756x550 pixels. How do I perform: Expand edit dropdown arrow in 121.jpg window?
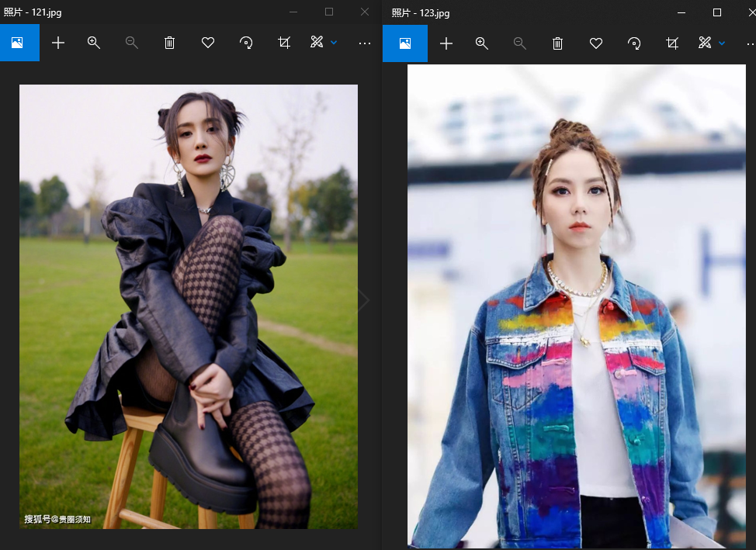point(334,43)
